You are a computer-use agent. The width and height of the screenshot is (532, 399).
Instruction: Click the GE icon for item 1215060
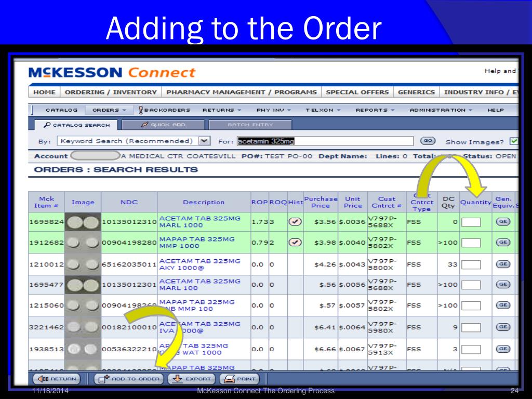[503, 305]
